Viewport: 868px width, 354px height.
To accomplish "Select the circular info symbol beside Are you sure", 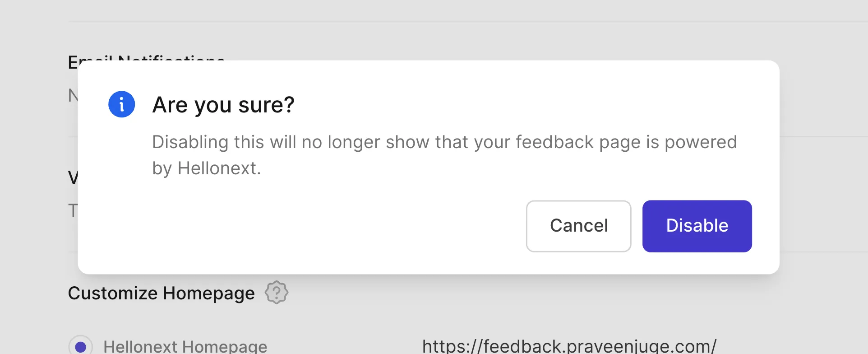I will click(121, 104).
